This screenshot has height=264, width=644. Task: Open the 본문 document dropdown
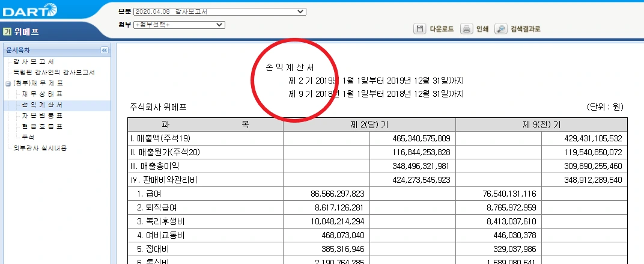tap(220, 11)
